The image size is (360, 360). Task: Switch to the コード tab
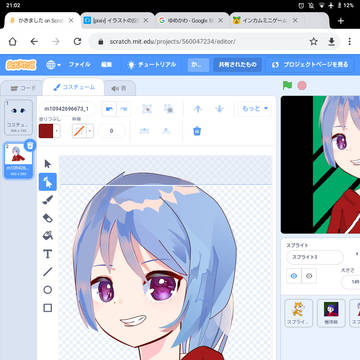pos(22,88)
